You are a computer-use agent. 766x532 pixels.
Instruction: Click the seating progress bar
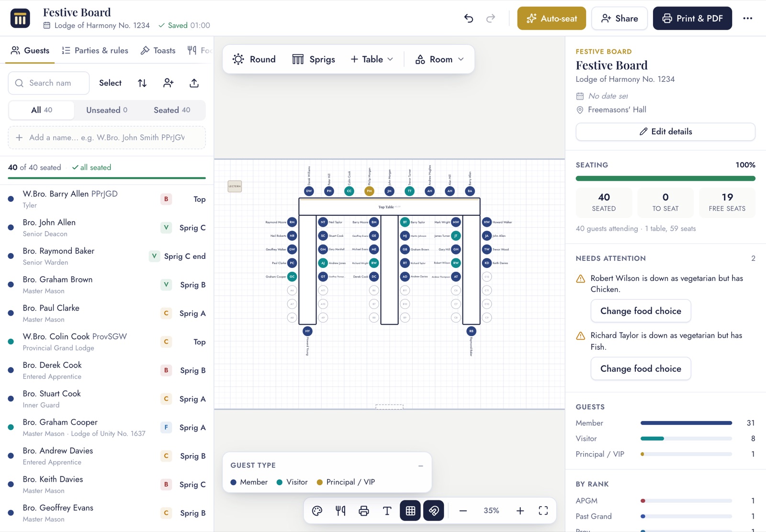(x=665, y=178)
